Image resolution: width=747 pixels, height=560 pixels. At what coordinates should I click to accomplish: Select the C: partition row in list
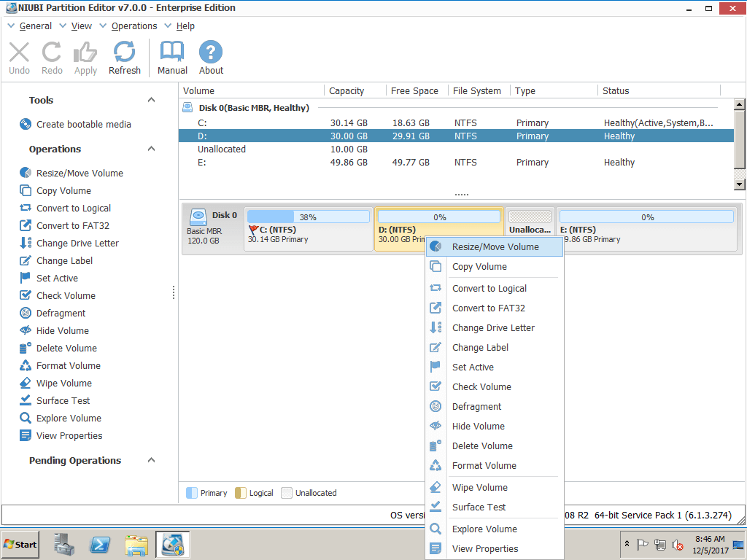pyautogui.click(x=456, y=122)
